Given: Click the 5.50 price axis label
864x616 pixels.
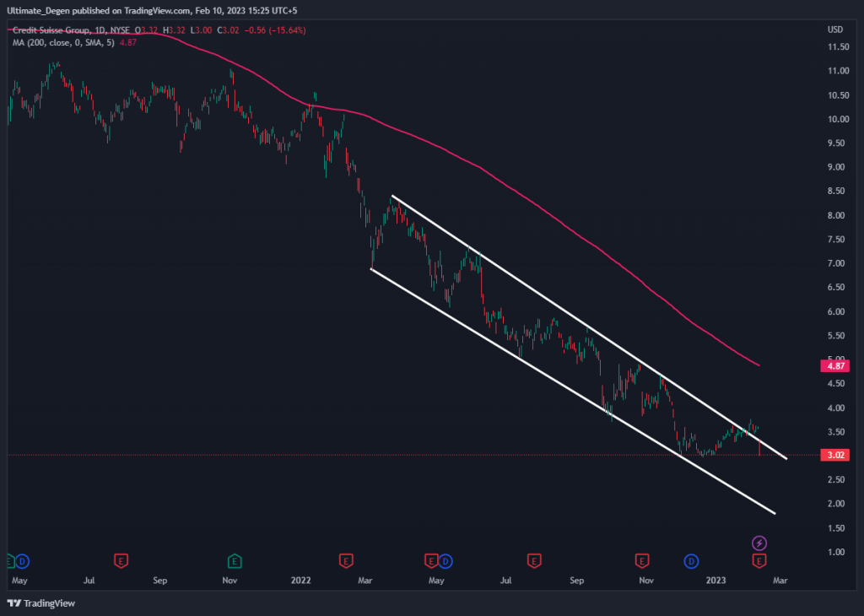Looking at the screenshot, I should tap(836, 335).
